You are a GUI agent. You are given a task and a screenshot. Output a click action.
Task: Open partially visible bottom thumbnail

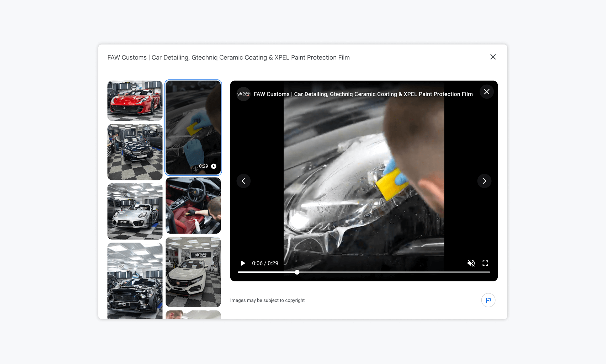pos(193,315)
